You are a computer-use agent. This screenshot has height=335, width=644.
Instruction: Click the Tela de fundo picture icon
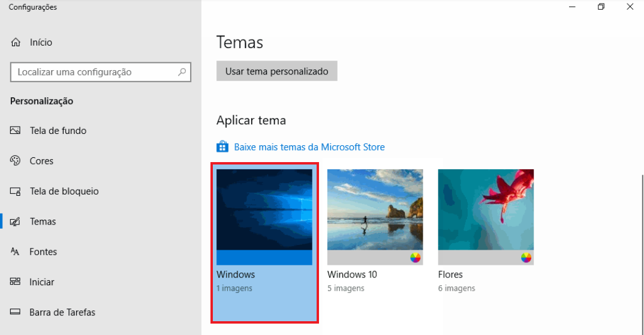[15, 130]
